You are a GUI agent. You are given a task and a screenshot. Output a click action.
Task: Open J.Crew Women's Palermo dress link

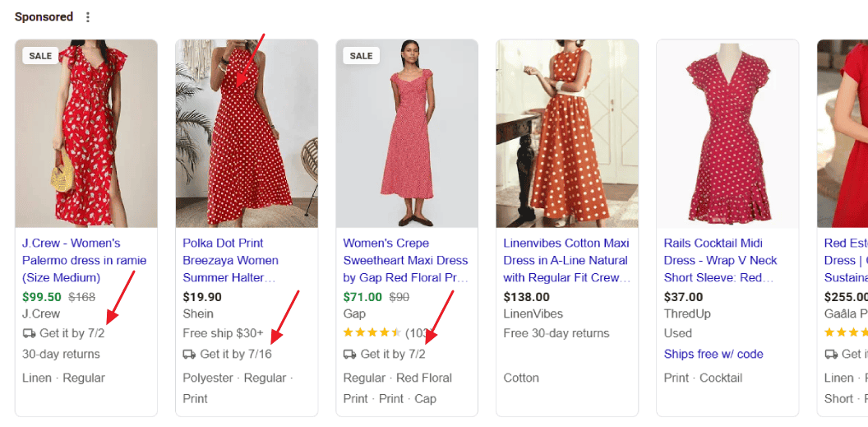point(84,260)
